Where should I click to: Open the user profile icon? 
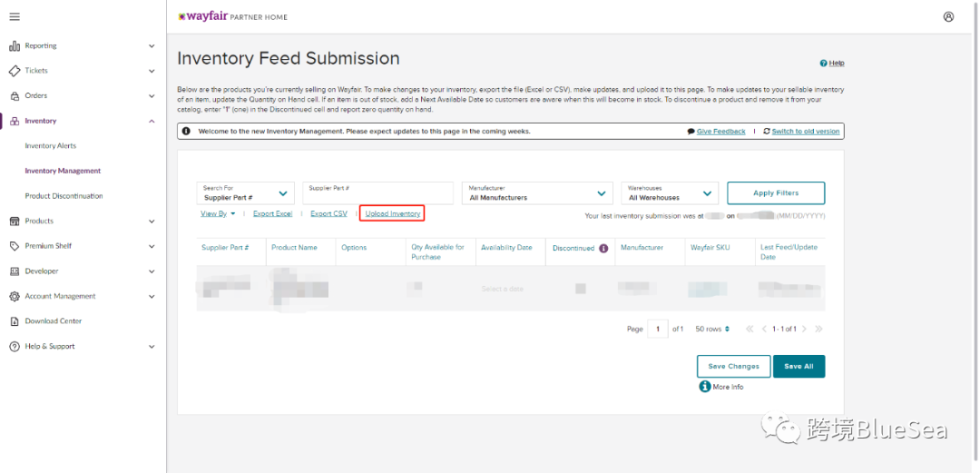949,17
